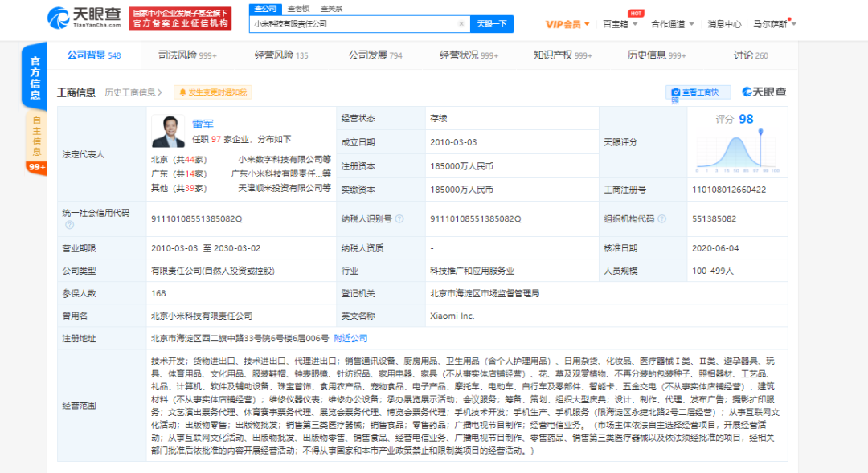The image size is (868, 473).
Task: Open the 马尔萨斯 user account dropdown
Action: click(775, 24)
